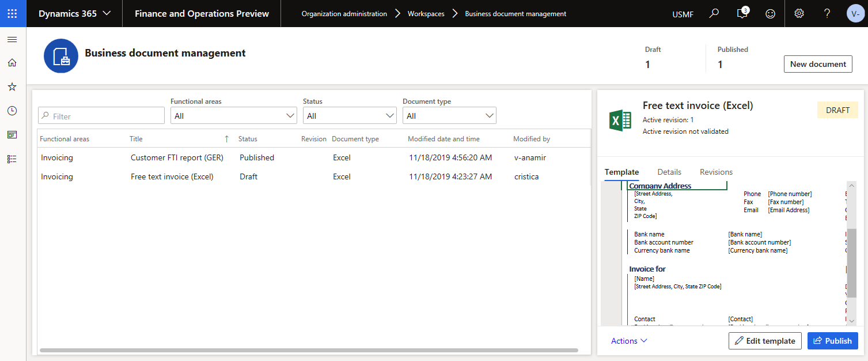Click active revision number 1 link
Viewport: 868px width, 361px height.
pos(692,120)
